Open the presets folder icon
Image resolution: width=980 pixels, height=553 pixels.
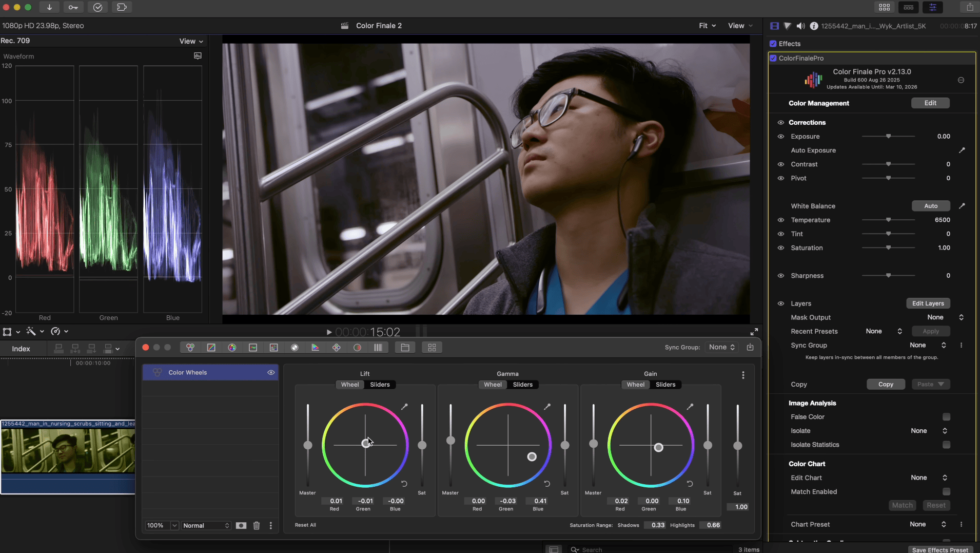click(405, 348)
